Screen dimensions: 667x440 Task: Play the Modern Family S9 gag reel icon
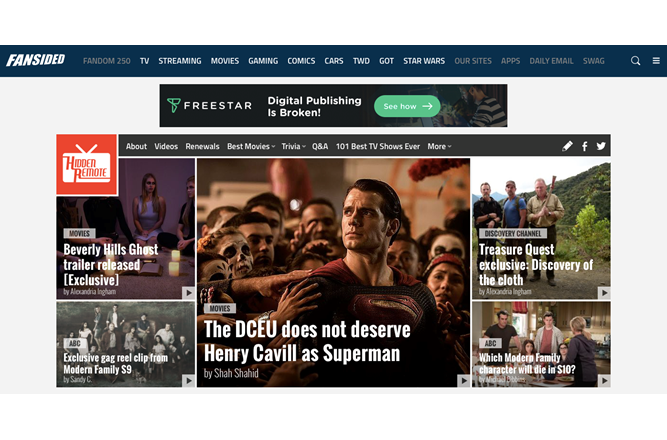tap(188, 381)
